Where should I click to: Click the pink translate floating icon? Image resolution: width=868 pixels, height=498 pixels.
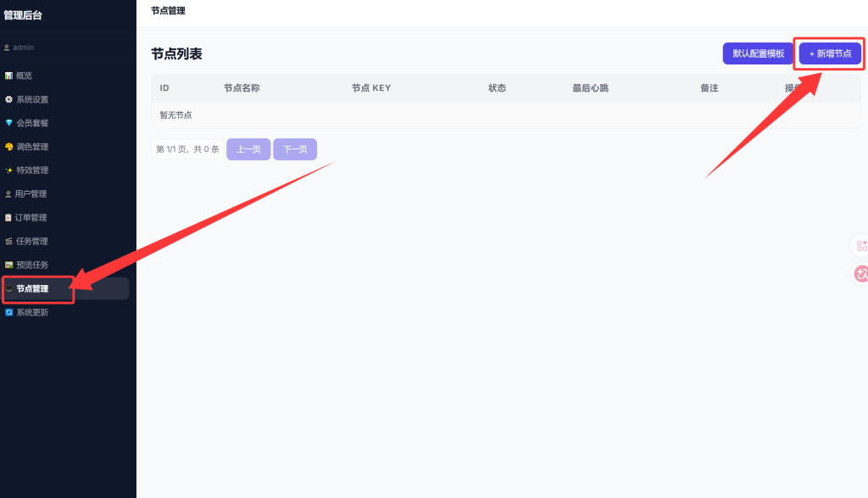click(x=861, y=273)
